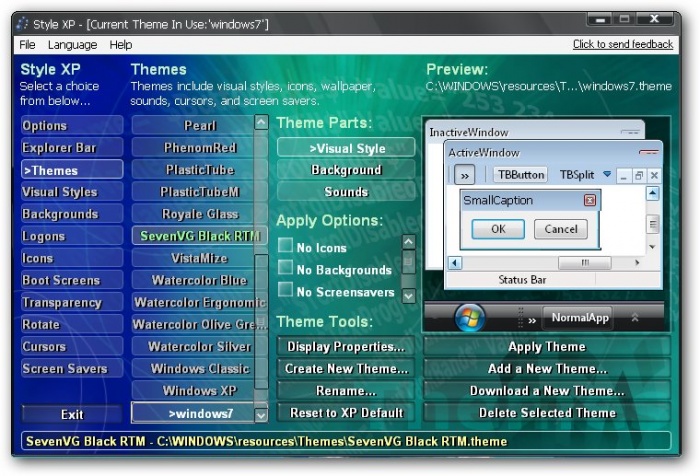700x476 pixels.
Task: Open the Help menu
Action: click(x=121, y=45)
